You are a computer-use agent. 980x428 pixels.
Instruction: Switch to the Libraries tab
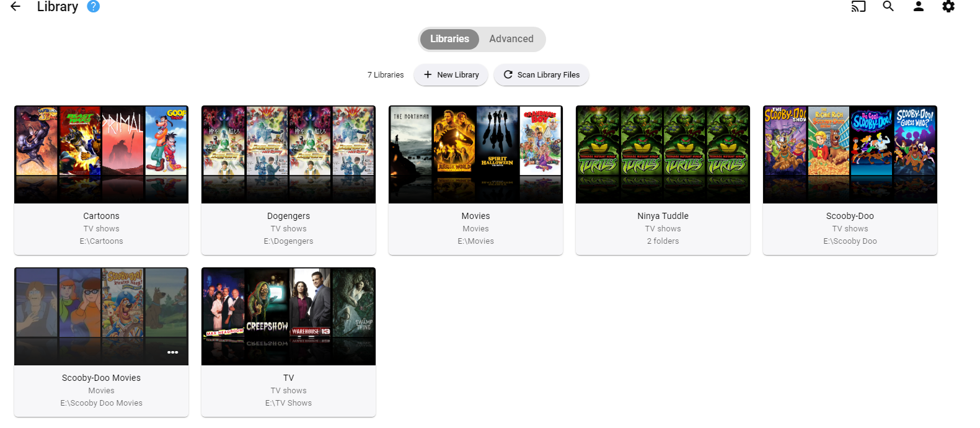pyautogui.click(x=449, y=39)
